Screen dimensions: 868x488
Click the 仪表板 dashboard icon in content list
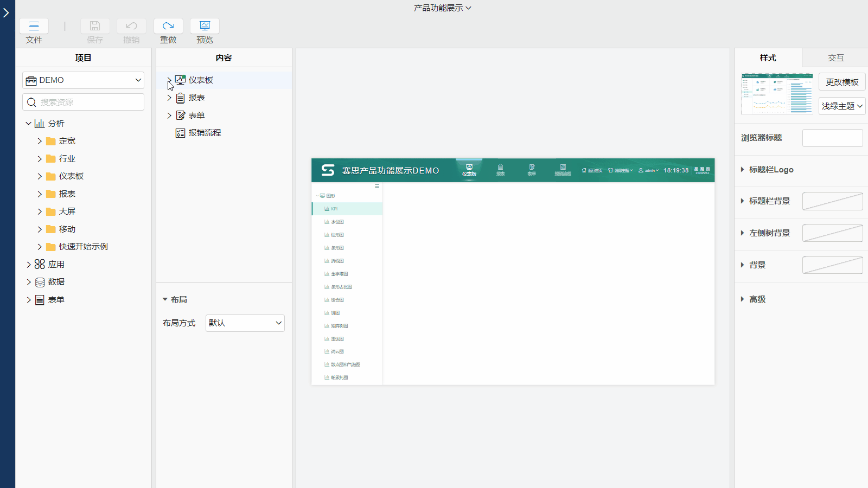pos(181,80)
